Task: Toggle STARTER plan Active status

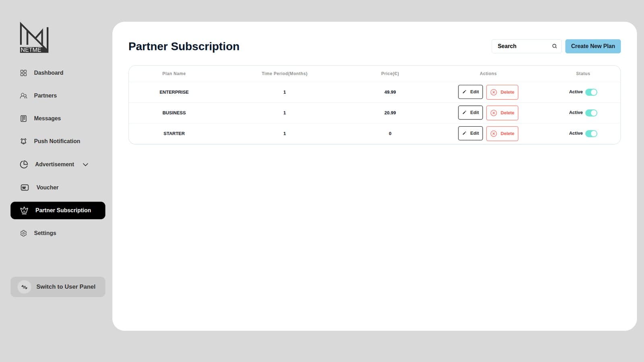Action: tap(591, 134)
